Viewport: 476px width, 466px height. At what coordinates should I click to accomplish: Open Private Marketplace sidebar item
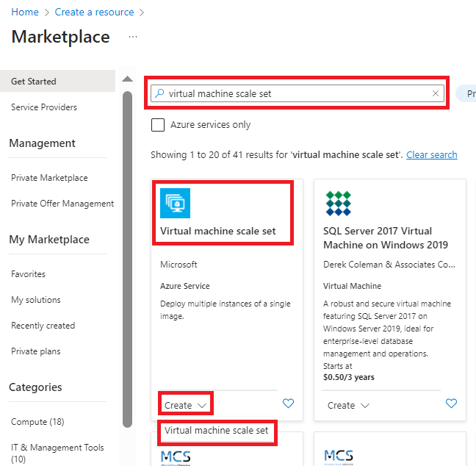[x=49, y=178]
